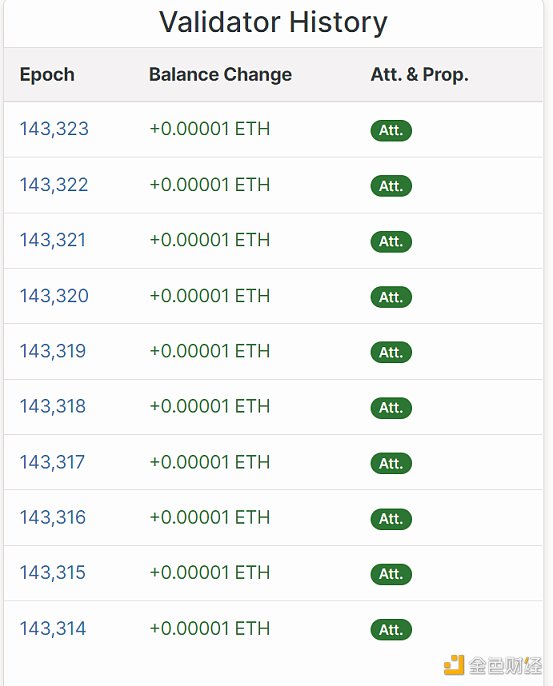The width and height of the screenshot is (553, 686).
Task: Click the Att. badge for epoch 143,320
Action: tap(391, 297)
